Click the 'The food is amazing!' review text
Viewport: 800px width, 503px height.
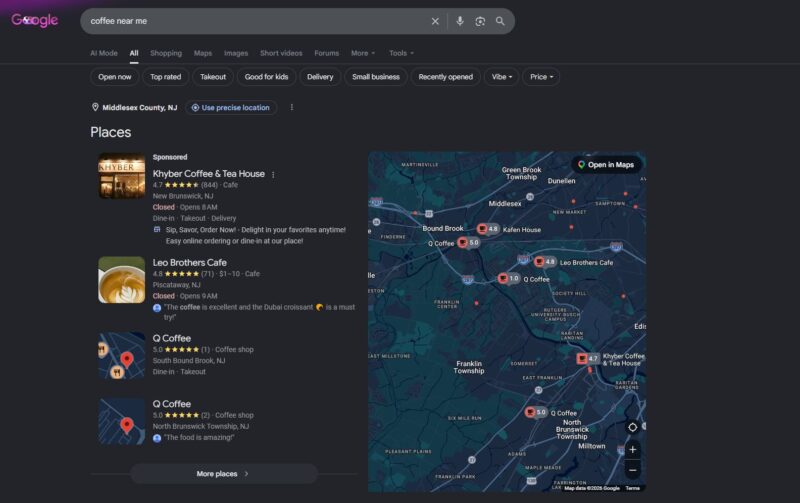199,438
